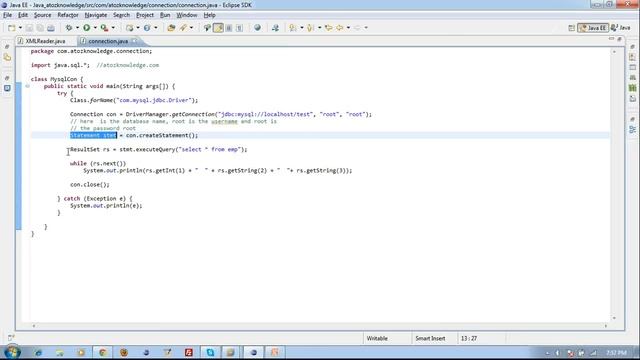Click the taskbar clock showing 7:32 PM
The image size is (640, 360).
tap(616, 352)
